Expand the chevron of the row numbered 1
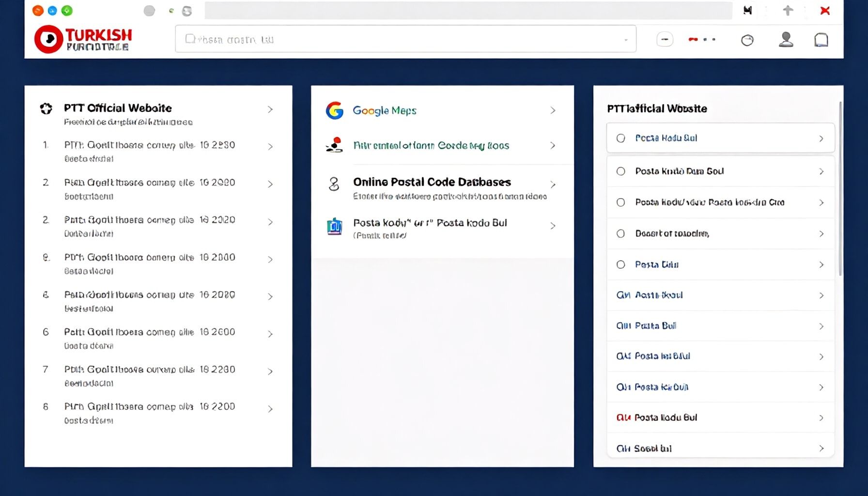Viewport: 868px width, 496px height. [270, 146]
